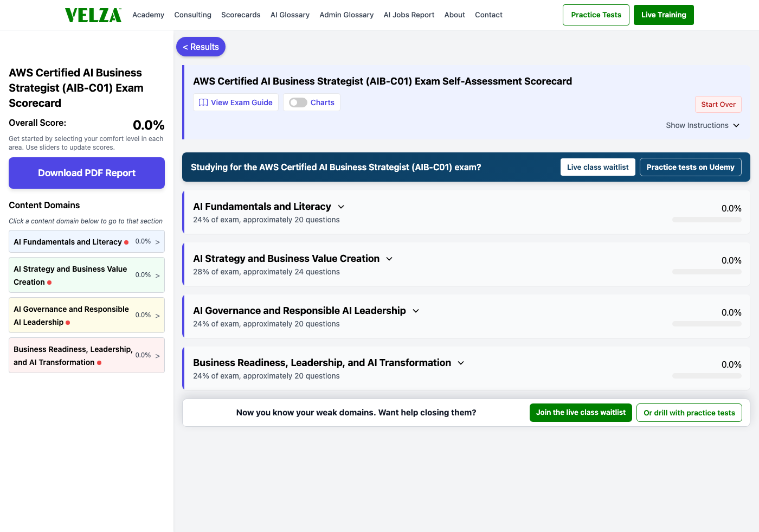This screenshot has height=532, width=759.
Task: Go to AI Strategy and Business Value sidebar domain
Action: pos(87,275)
